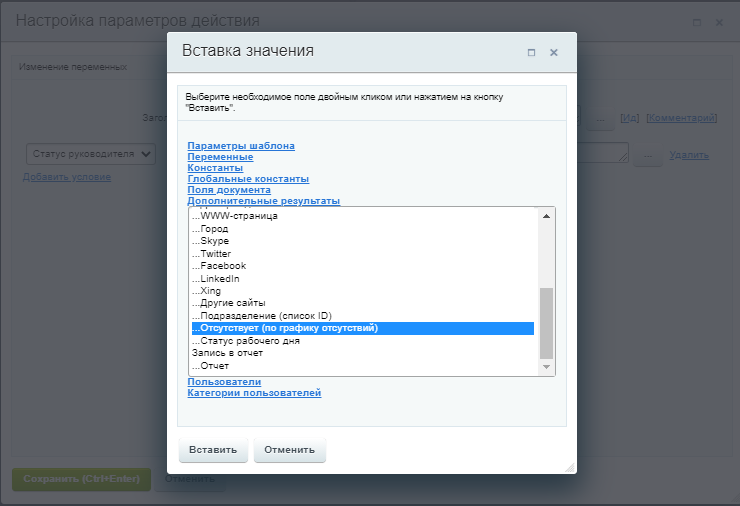Open Переменные section
Viewport: 740px width, 506px height.
[x=220, y=157]
